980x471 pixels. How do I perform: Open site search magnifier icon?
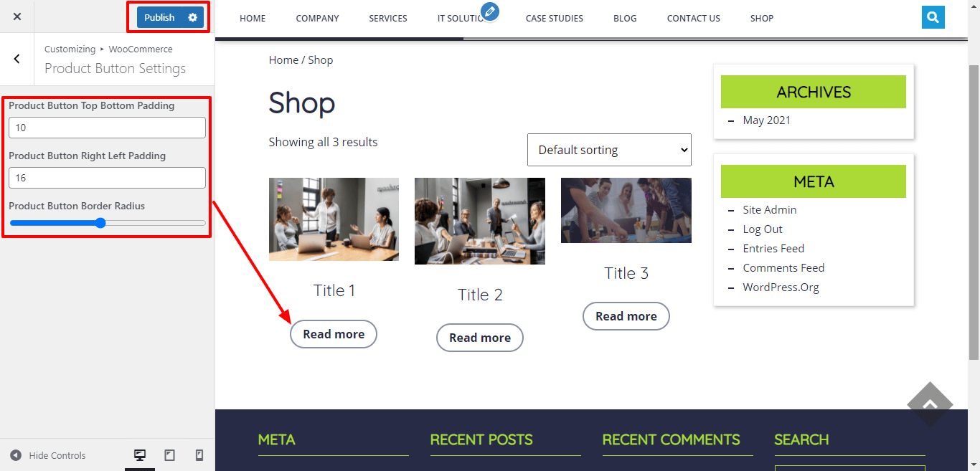933,17
